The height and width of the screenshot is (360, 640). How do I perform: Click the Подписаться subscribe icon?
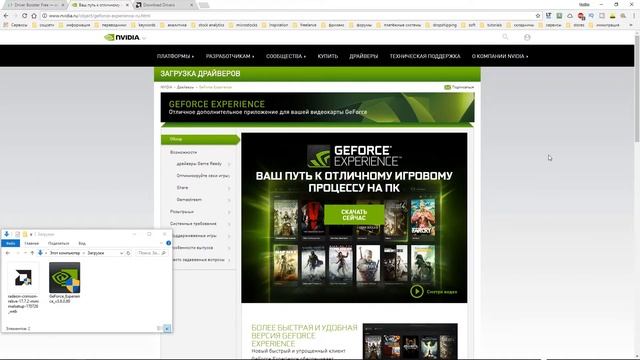pyautogui.click(x=447, y=87)
